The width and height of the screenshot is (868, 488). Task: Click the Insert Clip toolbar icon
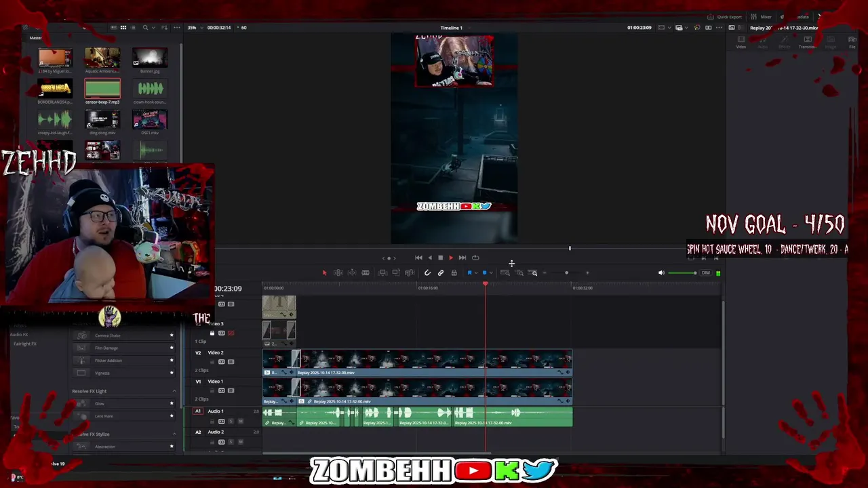click(x=382, y=272)
